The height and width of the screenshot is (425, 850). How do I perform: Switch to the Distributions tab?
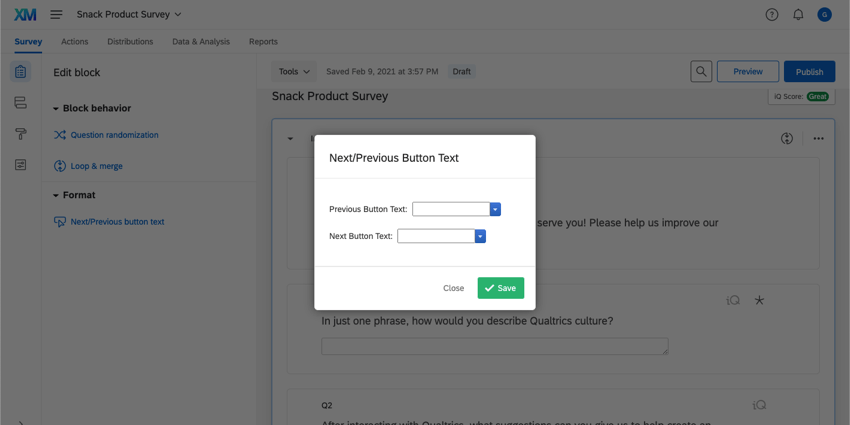coord(130,42)
